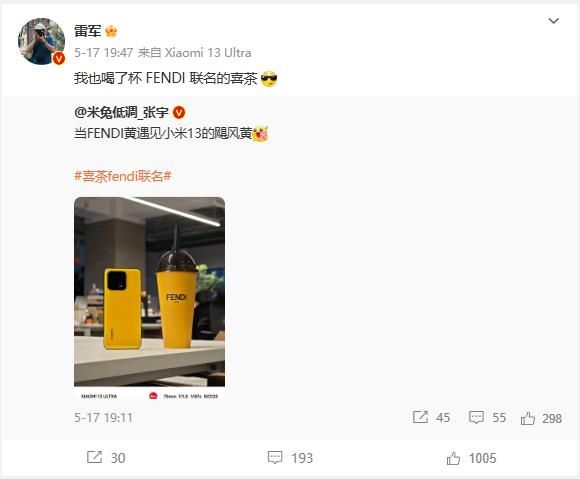Select the verified badge beside 米兔低调_张宇
Screen dimensions: 580x479
(x=179, y=112)
